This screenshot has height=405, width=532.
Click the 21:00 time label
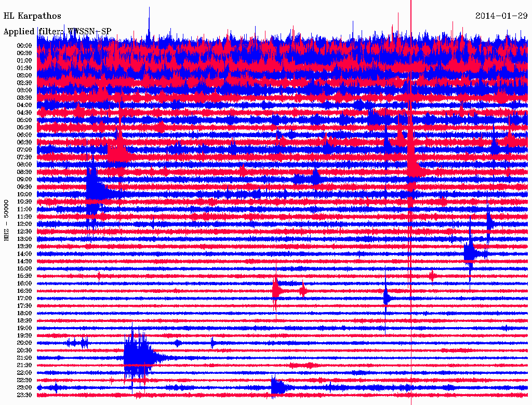(x=24, y=358)
